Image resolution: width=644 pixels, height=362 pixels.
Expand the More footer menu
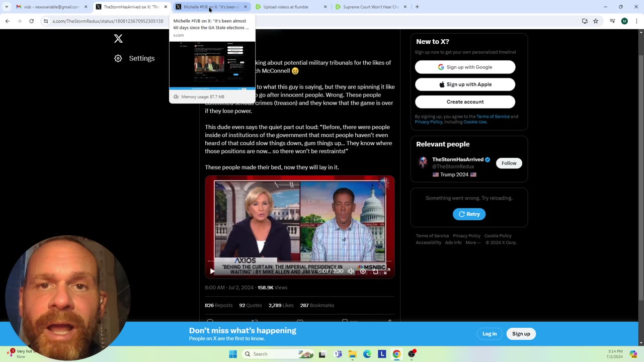pos(473,242)
